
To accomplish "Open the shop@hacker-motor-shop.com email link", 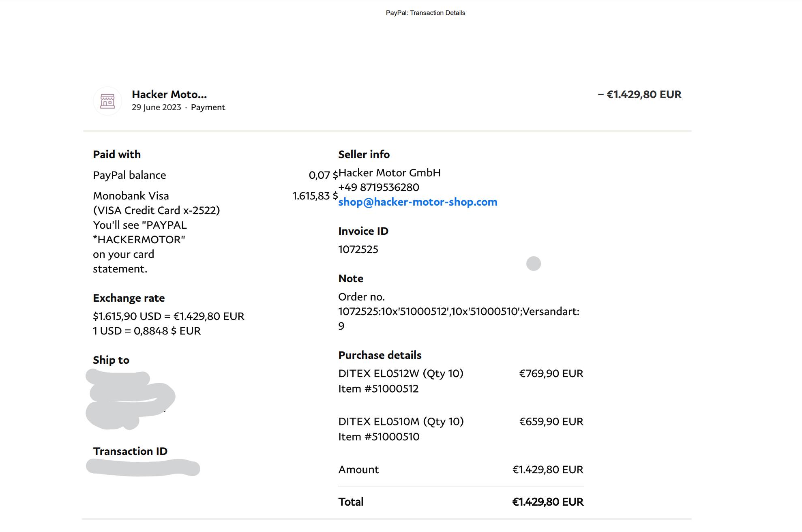I will point(418,202).
